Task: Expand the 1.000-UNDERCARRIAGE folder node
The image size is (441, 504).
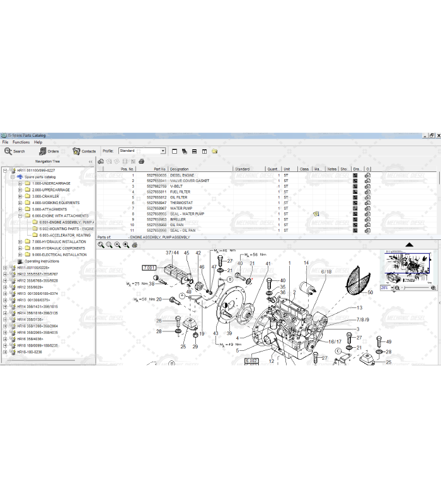Action: [x=20, y=183]
